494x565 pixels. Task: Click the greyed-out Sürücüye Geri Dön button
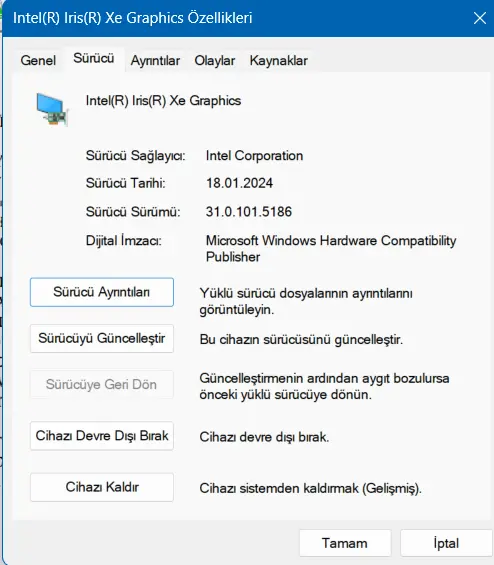pos(102,384)
